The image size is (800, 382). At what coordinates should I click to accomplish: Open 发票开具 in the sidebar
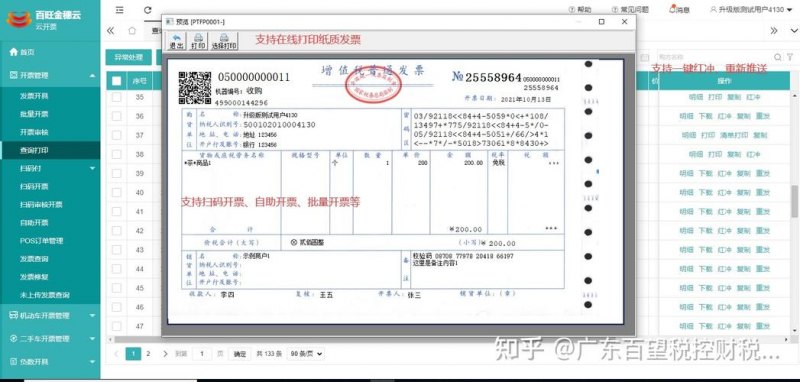point(34,96)
